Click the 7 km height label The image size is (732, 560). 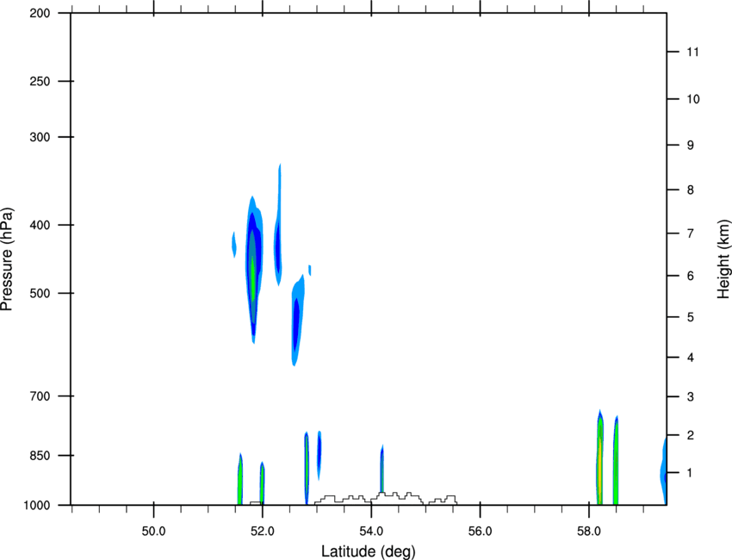click(x=691, y=233)
